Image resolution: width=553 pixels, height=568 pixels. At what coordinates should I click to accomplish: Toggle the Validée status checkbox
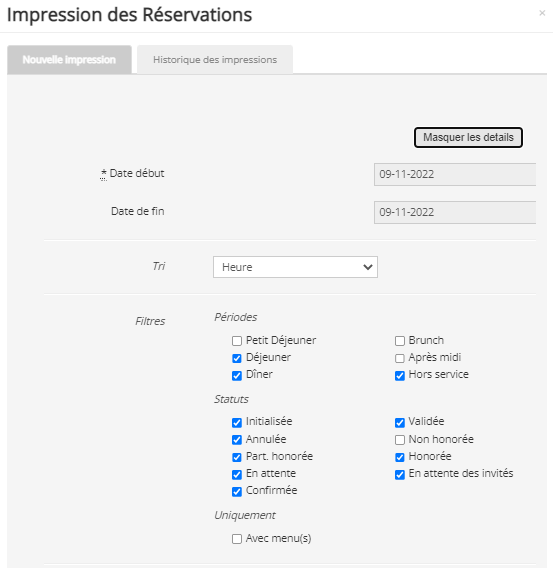pos(400,422)
